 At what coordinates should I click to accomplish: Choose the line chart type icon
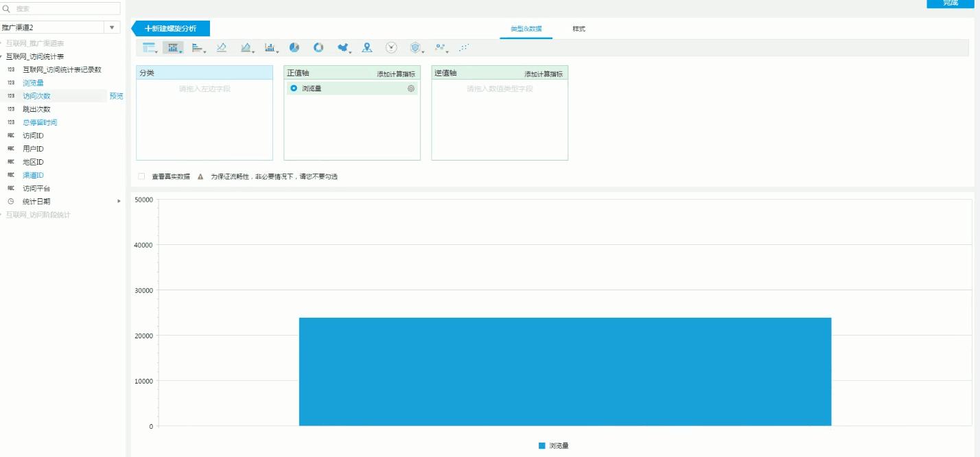tap(222, 47)
